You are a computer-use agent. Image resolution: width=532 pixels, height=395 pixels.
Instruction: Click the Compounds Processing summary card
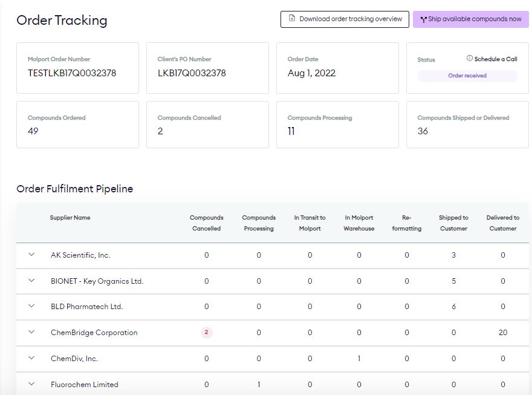[x=337, y=125]
